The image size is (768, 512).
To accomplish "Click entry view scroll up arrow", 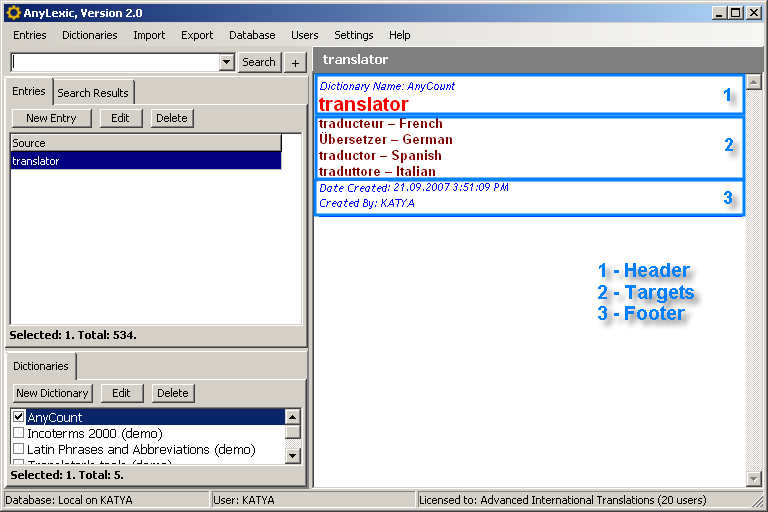I will point(753,82).
